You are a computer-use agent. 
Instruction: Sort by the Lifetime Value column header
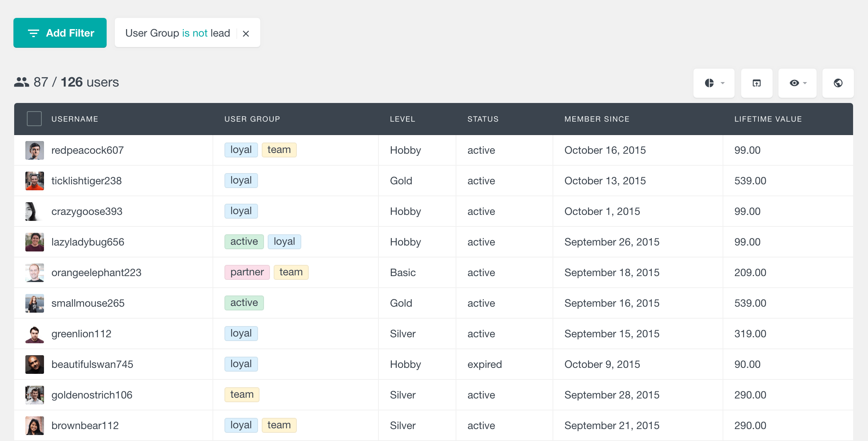pos(768,119)
